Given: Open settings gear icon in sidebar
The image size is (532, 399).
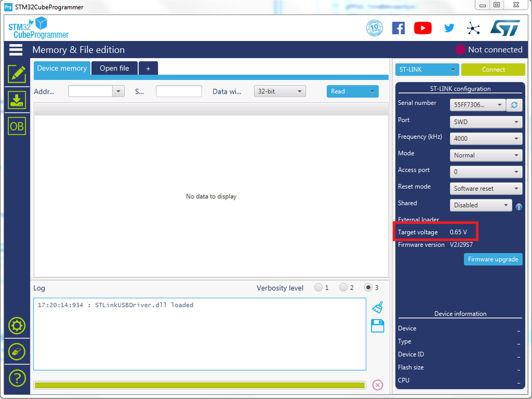Looking at the screenshot, I should [17, 325].
